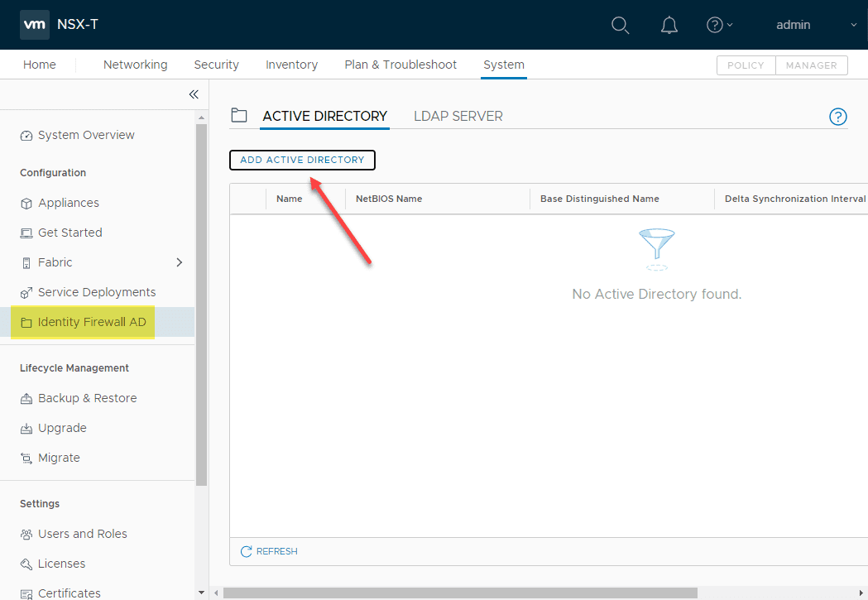Viewport: 868px width, 600px height.
Task: Click the REFRESH link
Action: 268,551
